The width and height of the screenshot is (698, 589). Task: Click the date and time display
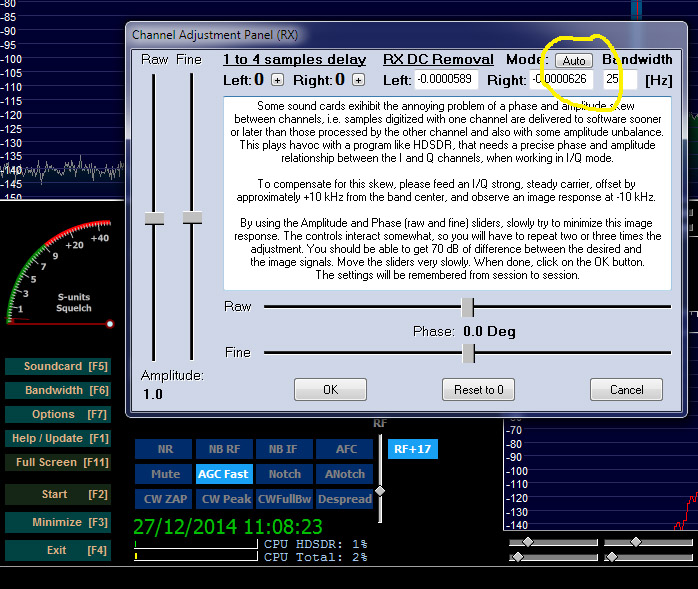point(228,527)
